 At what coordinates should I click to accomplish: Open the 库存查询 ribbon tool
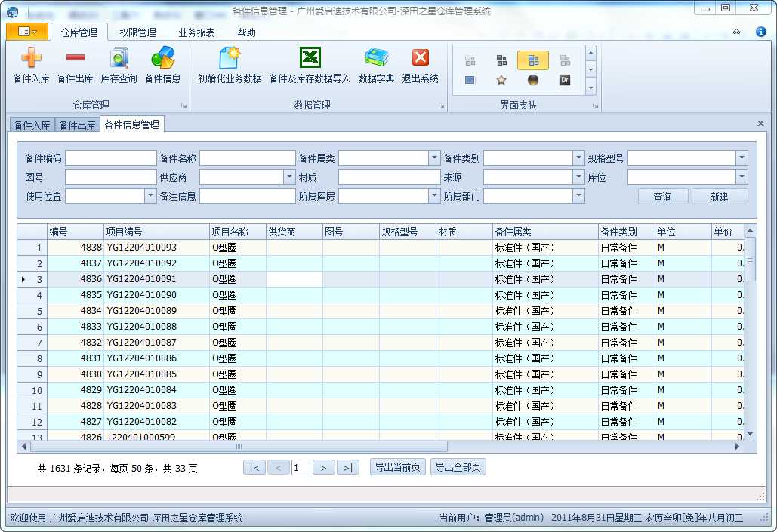(x=119, y=65)
